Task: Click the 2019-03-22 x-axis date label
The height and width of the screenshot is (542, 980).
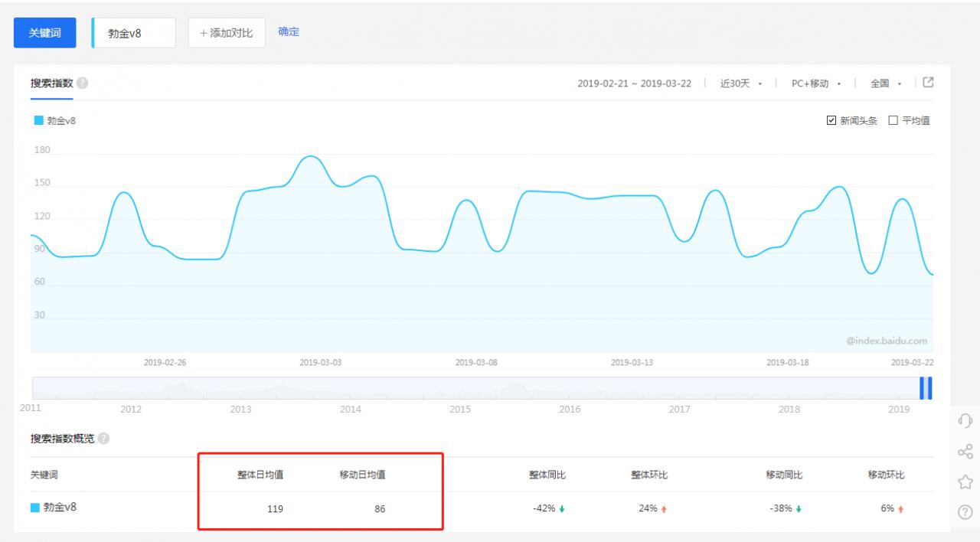Action: 913,363
